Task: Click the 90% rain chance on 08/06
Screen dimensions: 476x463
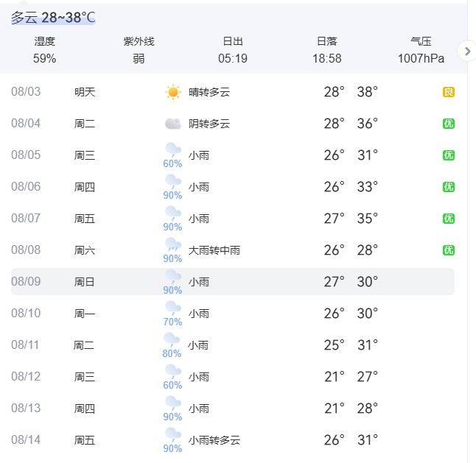Action: tap(172, 195)
